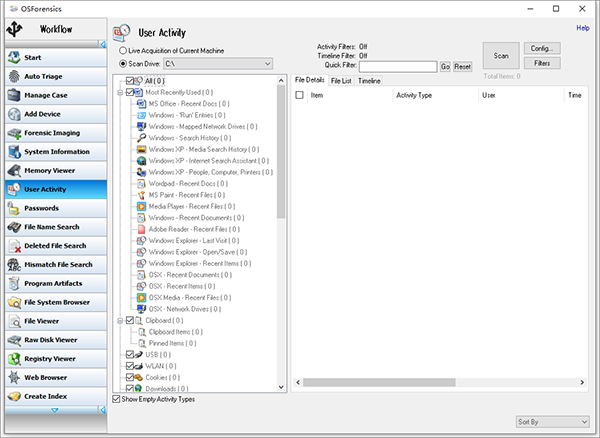Image resolution: width=600 pixels, height=438 pixels.
Task: Click the Raw Disk Viewer icon
Action: pos(15,340)
